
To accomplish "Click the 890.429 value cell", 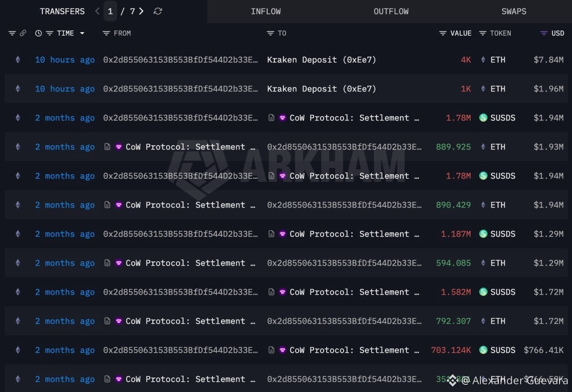I will (454, 204).
